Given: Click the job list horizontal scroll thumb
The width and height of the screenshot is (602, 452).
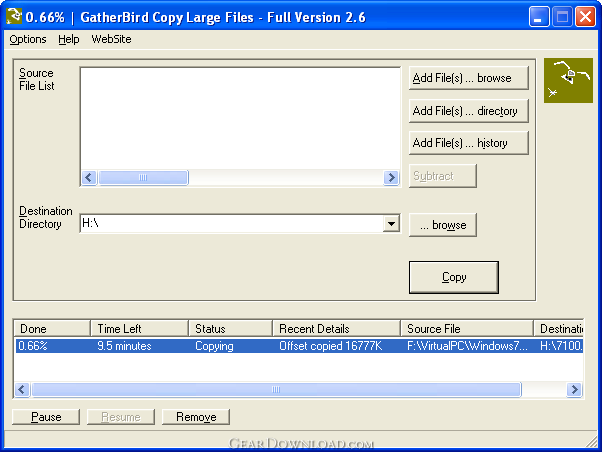Looking at the screenshot, I should pyautogui.click(x=276, y=389).
